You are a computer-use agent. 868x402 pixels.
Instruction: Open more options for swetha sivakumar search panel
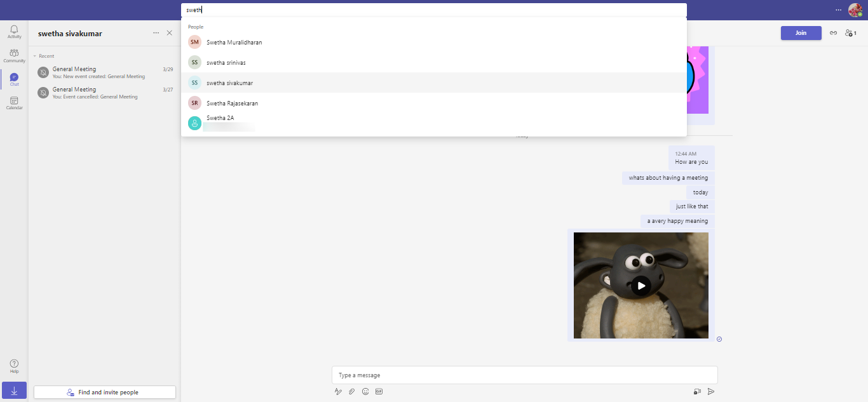coord(156,33)
